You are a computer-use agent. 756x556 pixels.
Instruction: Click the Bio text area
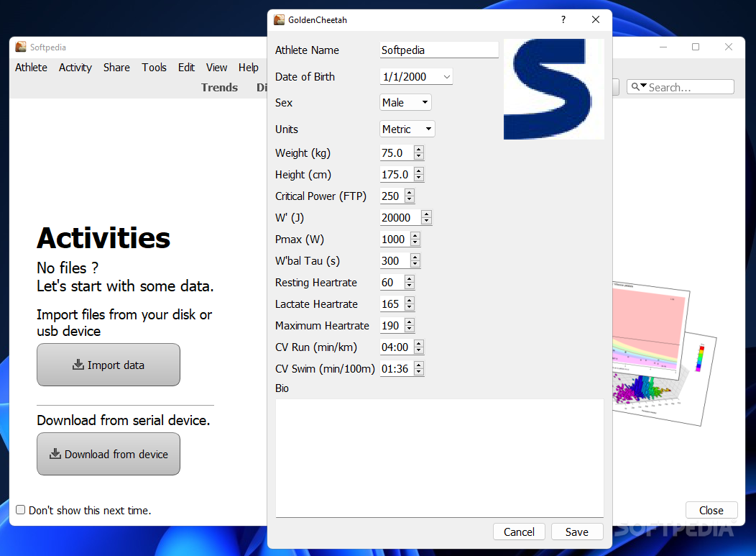pyautogui.click(x=440, y=458)
